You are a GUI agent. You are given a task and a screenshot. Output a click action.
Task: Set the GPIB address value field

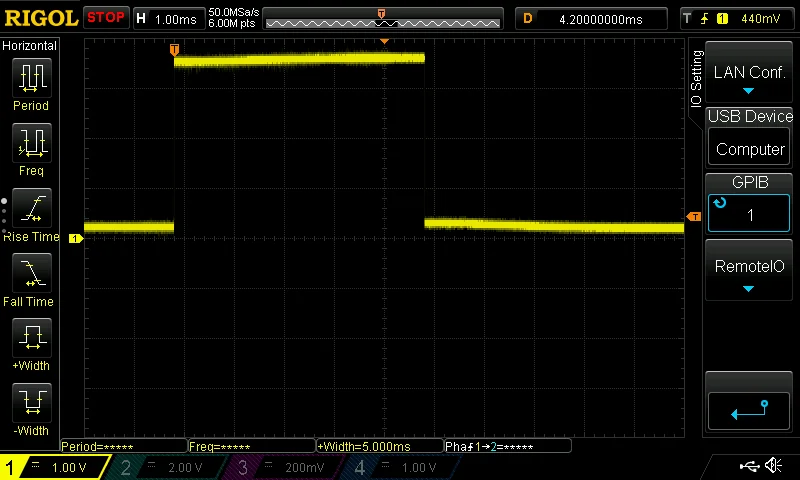pos(749,214)
